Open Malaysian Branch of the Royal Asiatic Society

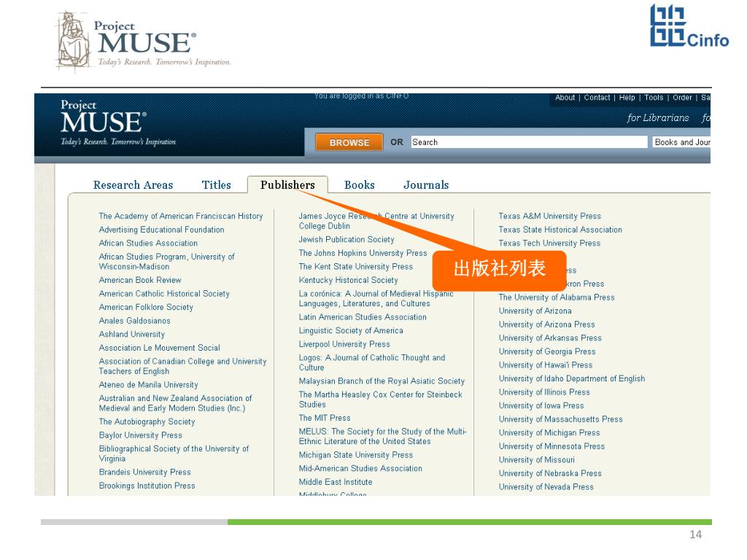pos(382,381)
